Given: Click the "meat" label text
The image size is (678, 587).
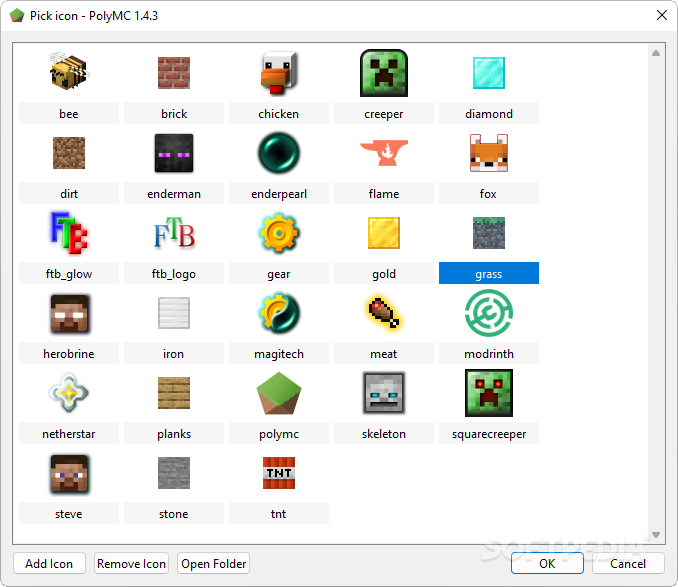Looking at the screenshot, I should tap(384, 354).
